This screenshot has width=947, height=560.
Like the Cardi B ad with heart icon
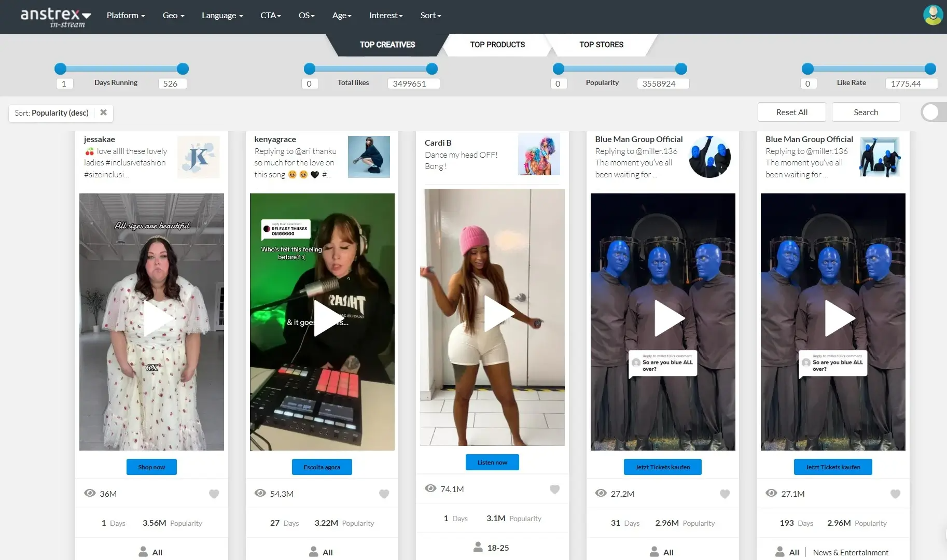click(554, 489)
